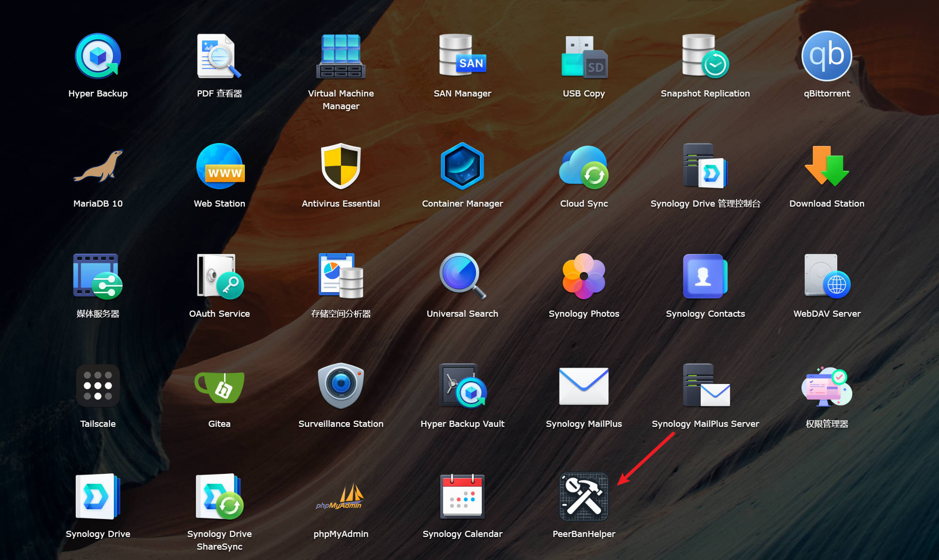Image resolution: width=939 pixels, height=560 pixels.
Task: Open phpMyAdmin
Action: [340, 497]
